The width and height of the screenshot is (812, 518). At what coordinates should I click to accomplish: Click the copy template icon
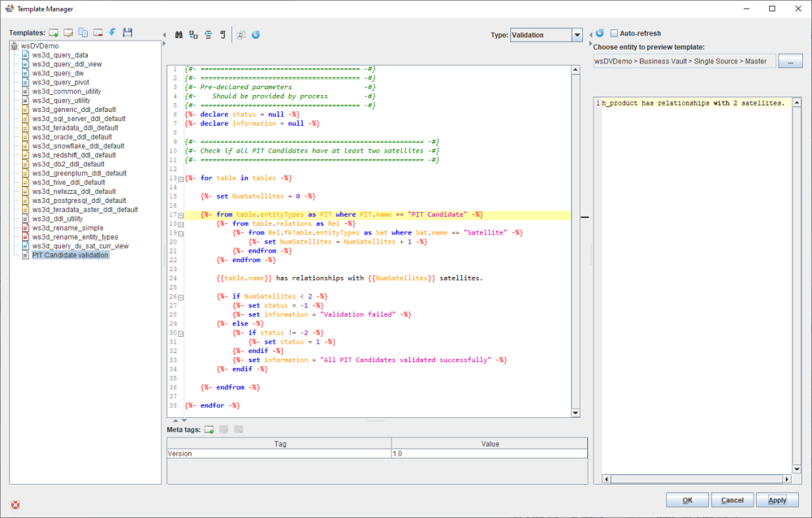[x=83, y=32]
